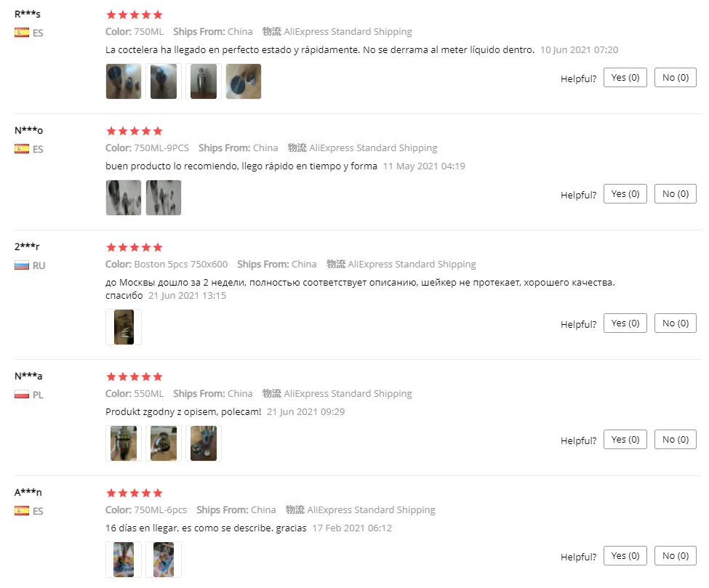Vote No on A***n review
The image size is (709, 588).
pyautogui.click(x=676, y=555)
